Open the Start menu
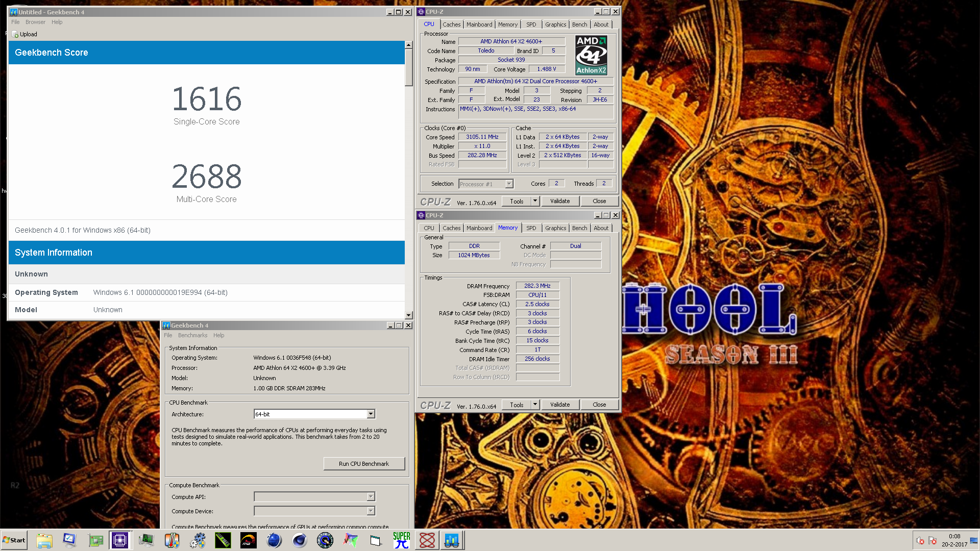The height and width of the screenshot is (551, 980). tap(14, 540)
